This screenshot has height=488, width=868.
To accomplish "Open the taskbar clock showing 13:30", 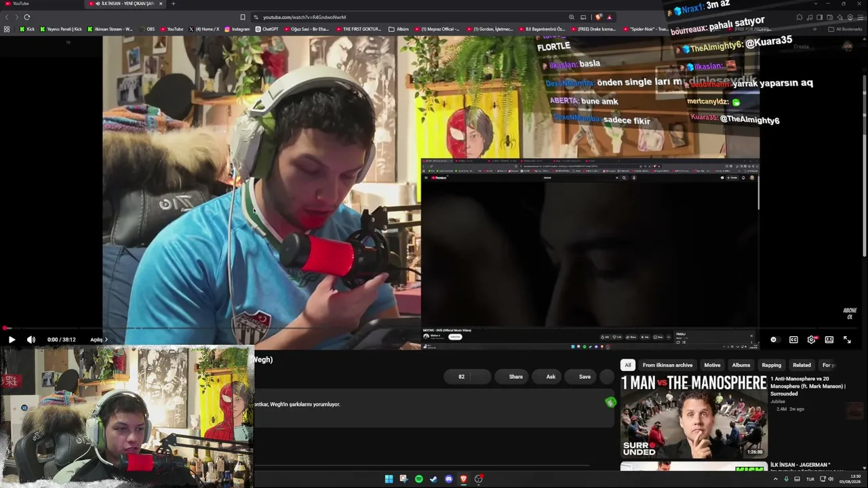I will 850,479.
